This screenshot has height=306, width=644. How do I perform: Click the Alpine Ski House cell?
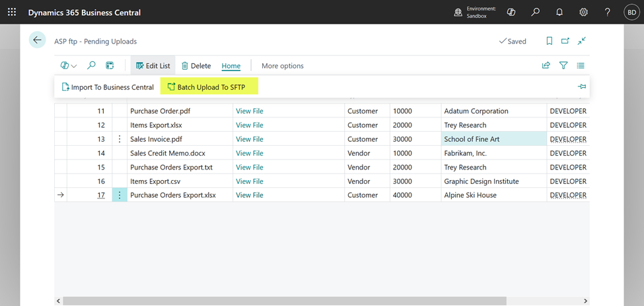(x=493, y=195)
